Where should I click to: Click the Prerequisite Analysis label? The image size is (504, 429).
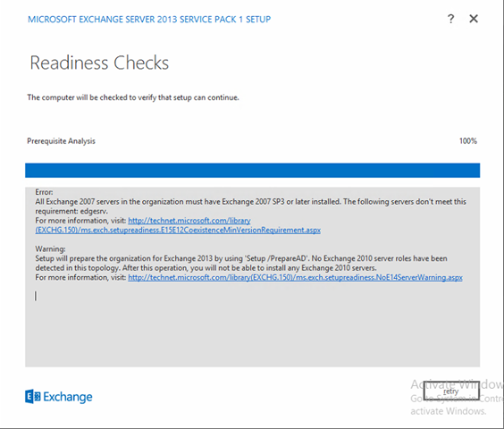(61, 141)
